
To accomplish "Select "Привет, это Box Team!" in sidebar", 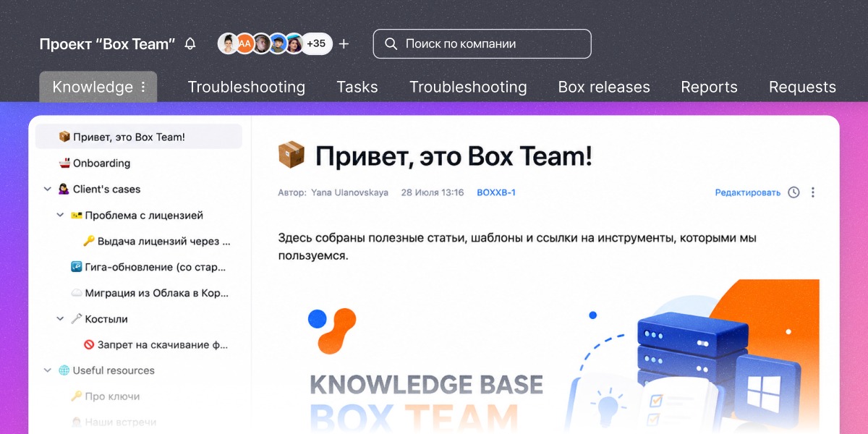I will tap(139, 137).
